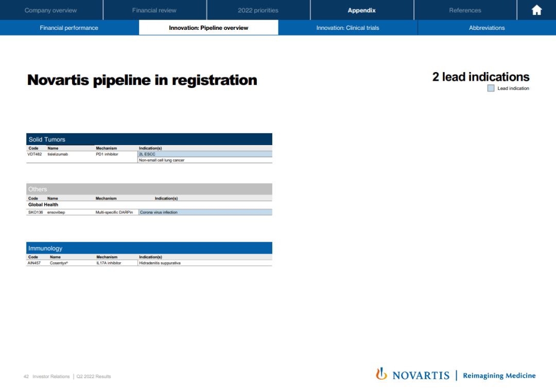Screen dimensions: 556x392
Task: Click the IL17A inhibitor mechanism cell
Action: tap(109, 263)
